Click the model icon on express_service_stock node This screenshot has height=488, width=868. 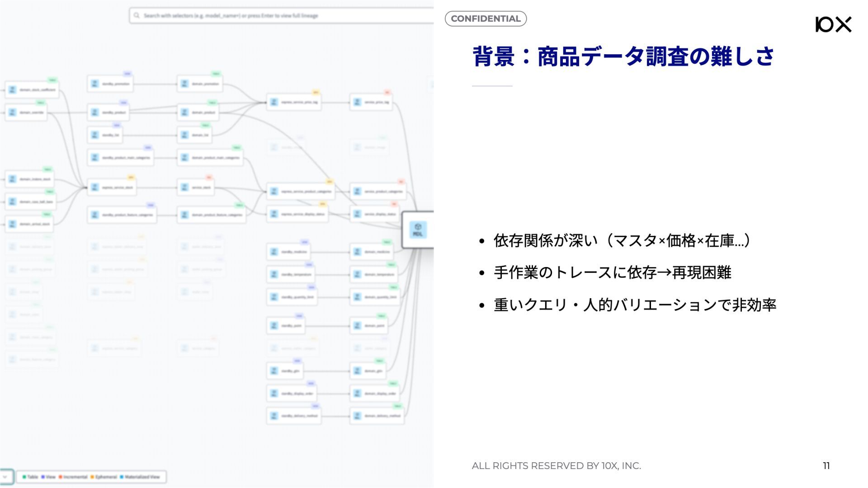tap(94, 188)
